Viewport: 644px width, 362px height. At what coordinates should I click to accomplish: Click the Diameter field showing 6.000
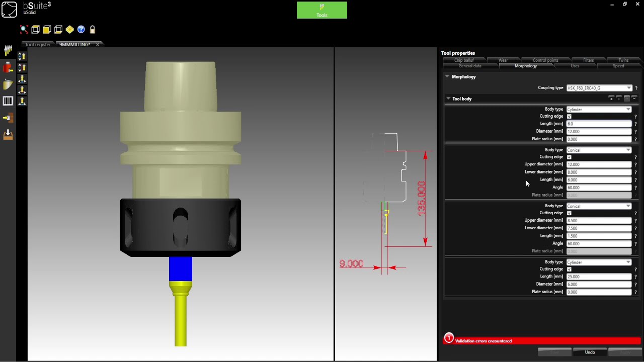(x=599, y=284)
